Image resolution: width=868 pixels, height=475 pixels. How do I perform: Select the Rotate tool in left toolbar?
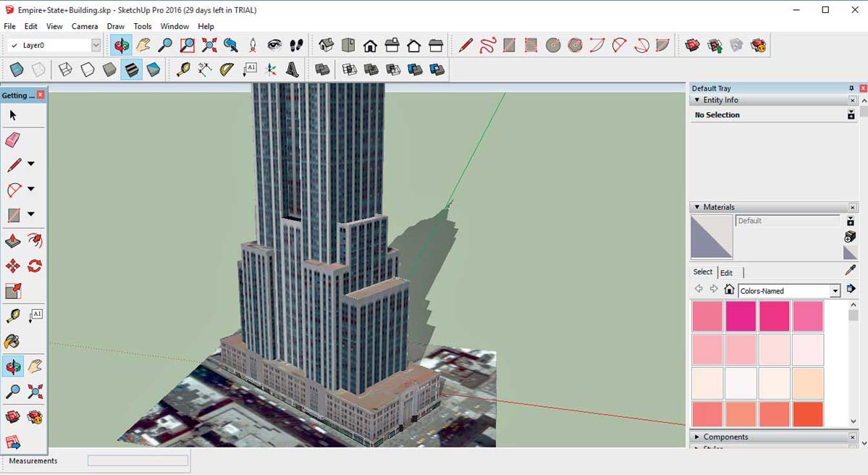(35, 266)
